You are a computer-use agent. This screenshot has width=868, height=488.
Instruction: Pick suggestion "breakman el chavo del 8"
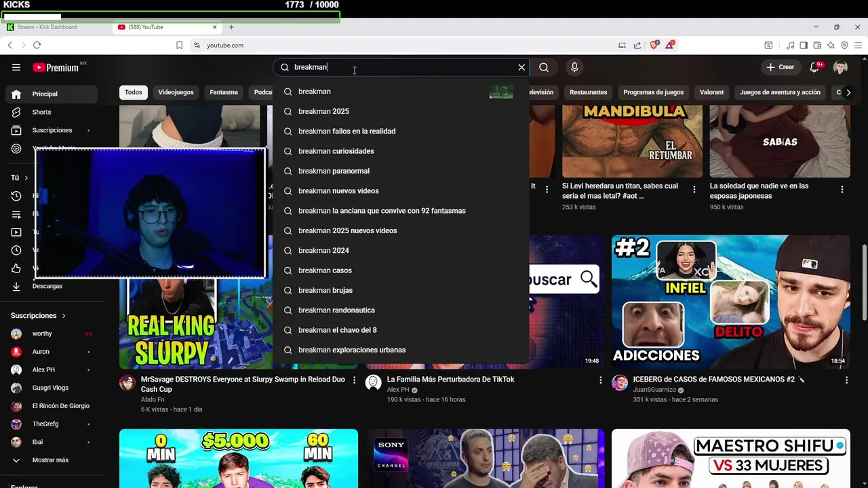pyautogui.click(x=401, y=330)
